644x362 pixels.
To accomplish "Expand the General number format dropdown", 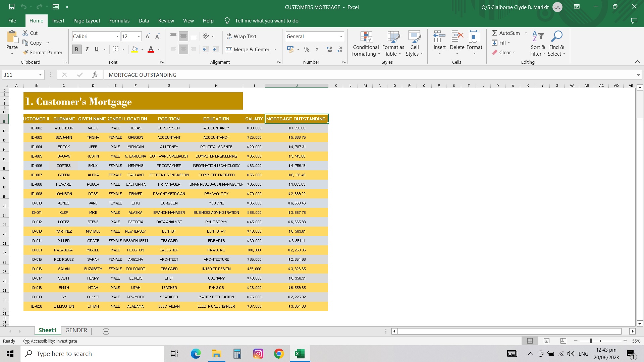I will click(x=341, y=36).
